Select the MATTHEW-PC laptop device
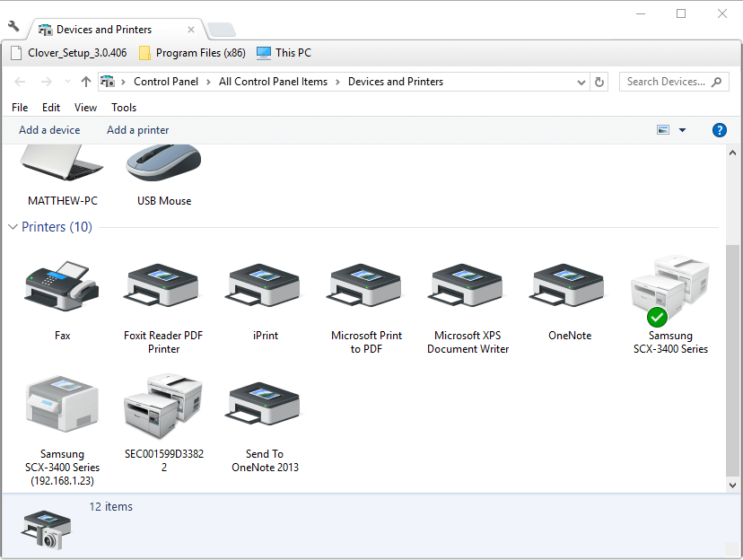Viewport: 743px width, 560px height. (x=62, y=162)
